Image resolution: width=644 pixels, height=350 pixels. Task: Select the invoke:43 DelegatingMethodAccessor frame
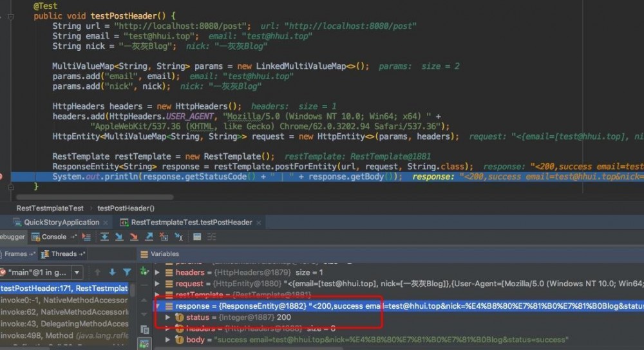point(64,324)
